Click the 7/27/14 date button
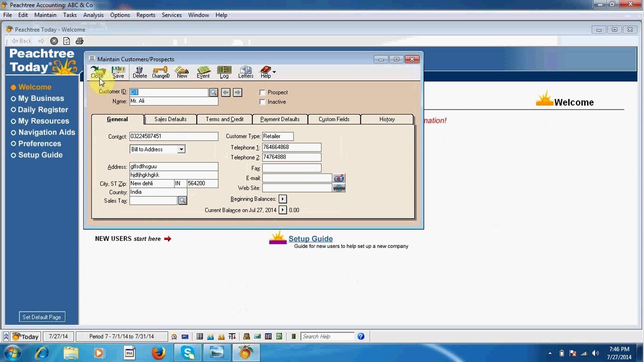Image resolution: width=644 pixels, height=362 pixels. point(58,336)
